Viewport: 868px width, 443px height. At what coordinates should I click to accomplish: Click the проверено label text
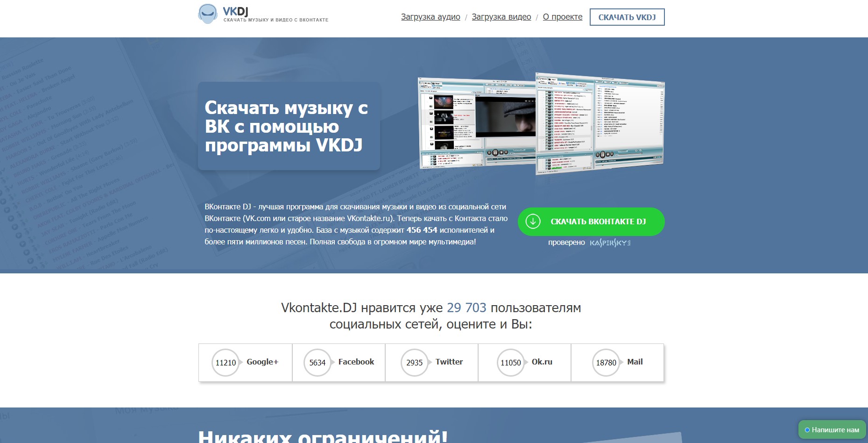[x=566, y=243]
